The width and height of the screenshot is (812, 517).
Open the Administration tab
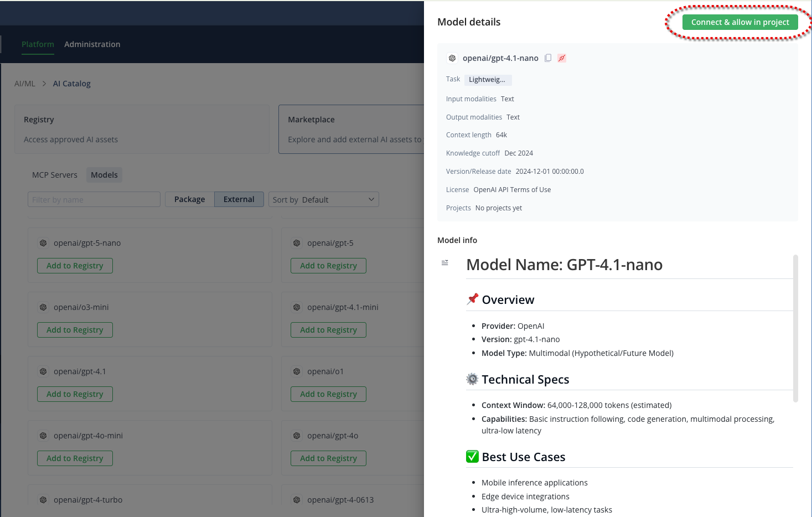[x=92, y=44]
